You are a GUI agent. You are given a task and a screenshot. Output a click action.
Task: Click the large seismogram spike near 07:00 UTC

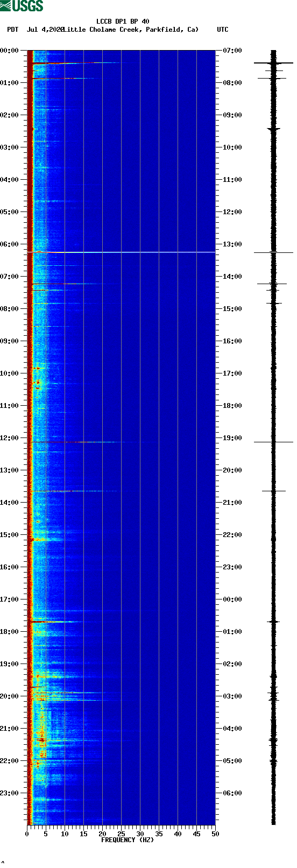(273, 63)
